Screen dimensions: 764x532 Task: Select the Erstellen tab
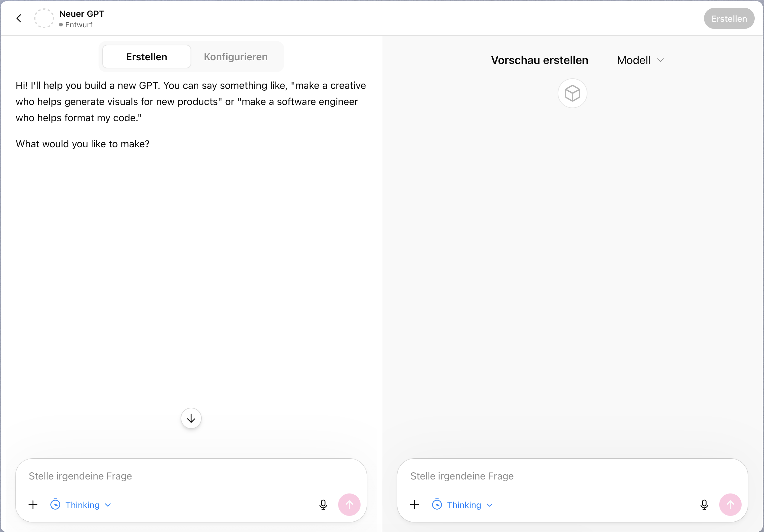point(146,57)
